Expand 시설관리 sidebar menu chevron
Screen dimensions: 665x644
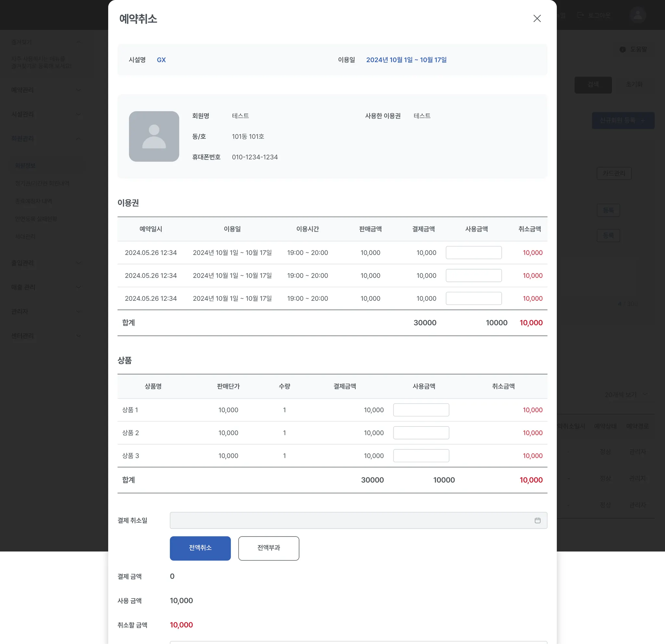pyautogui.click(x=78, y=114)
